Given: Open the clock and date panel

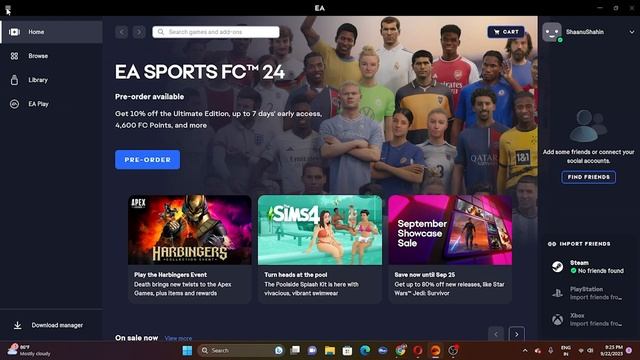Looking at the screenshot, I should tap(611, 351).
